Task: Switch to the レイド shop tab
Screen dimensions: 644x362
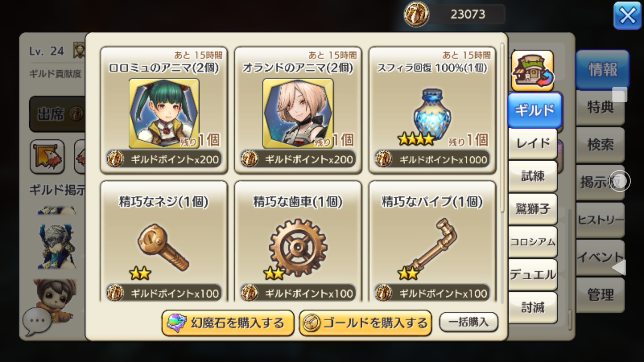Action: 533,143
